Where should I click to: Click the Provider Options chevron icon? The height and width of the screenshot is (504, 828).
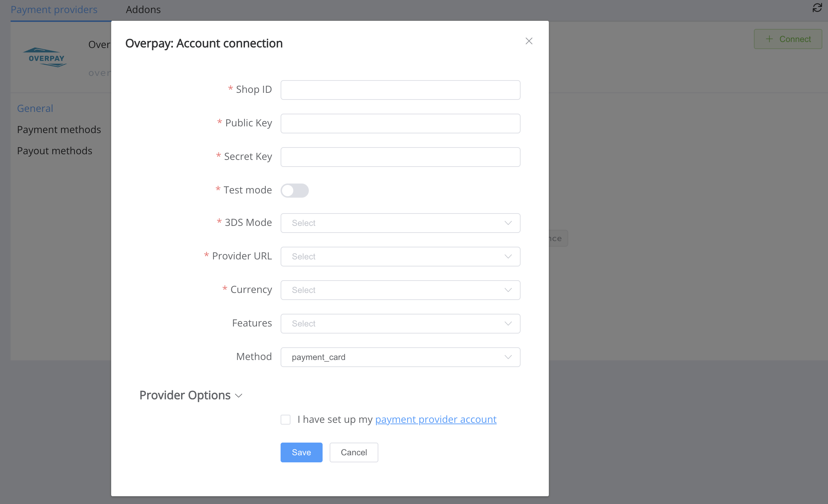[238, 396]
